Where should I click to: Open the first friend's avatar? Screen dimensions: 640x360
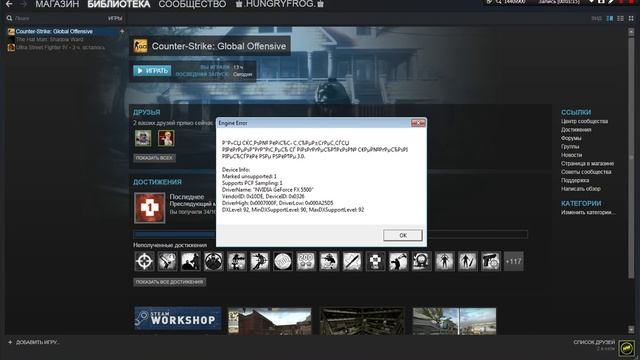point(143,138)
